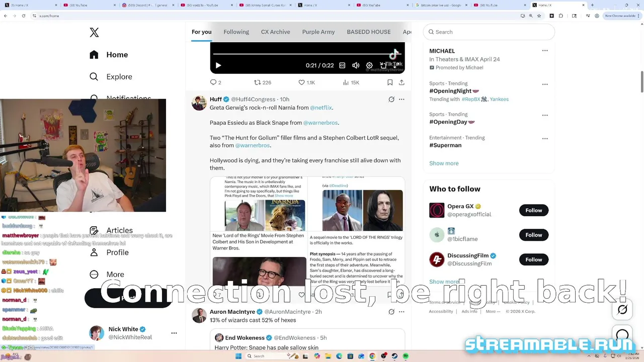Open the Snape actors image
The width and height of the screenshot is (644, 362).
(x=356, y=204)
